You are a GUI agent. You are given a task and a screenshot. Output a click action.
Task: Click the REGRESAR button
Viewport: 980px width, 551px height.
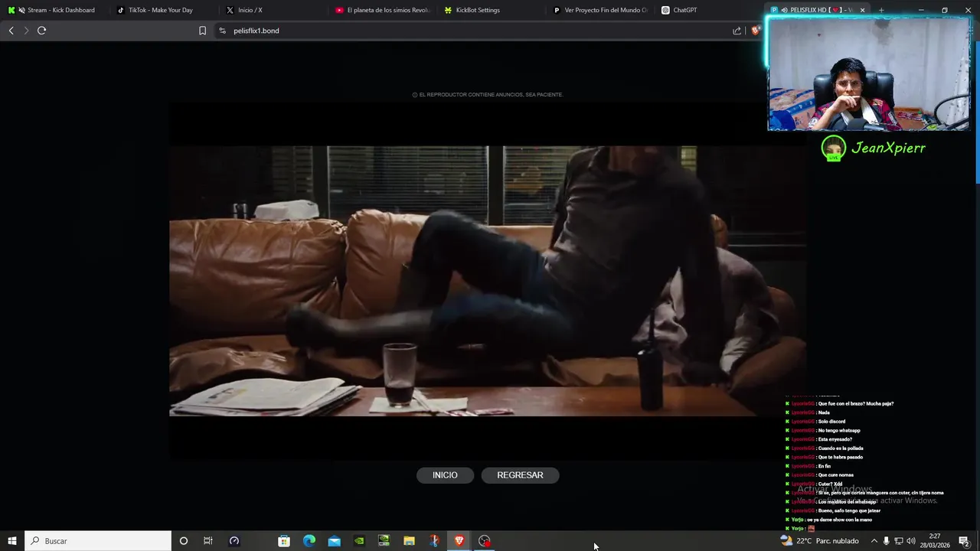(520, 475)
